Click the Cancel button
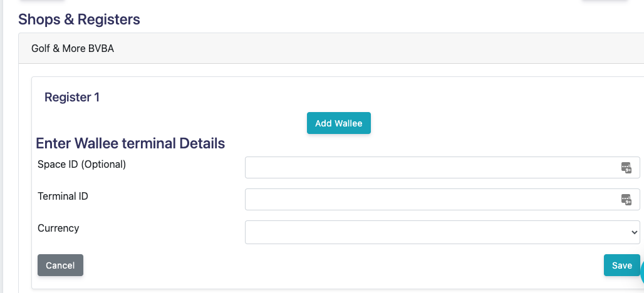The width and height of the screenshot is (644, 293). (60, 265)
